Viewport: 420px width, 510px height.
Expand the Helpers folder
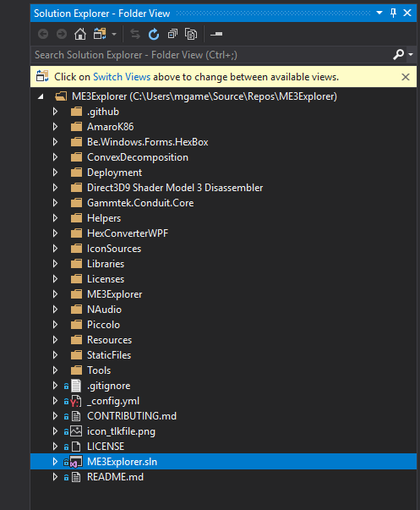click(55, 218)
